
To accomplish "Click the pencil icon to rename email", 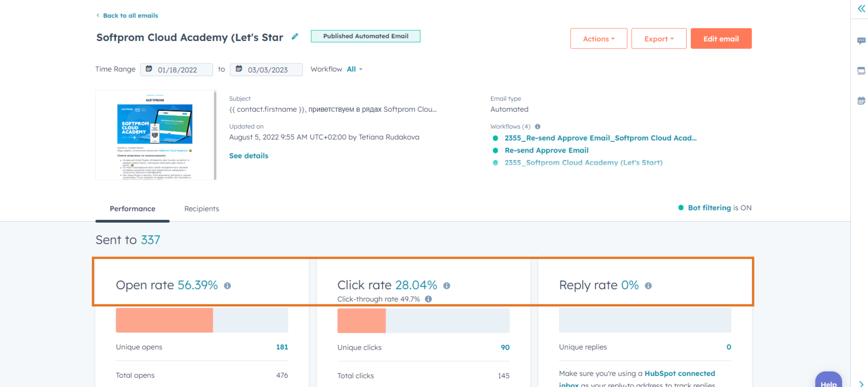I will coord(295,37).
